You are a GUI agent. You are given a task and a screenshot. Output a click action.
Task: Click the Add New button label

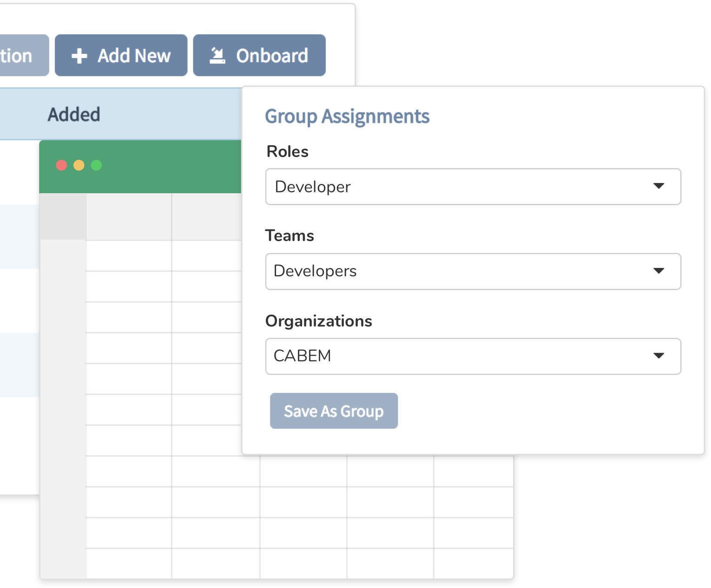134,56
